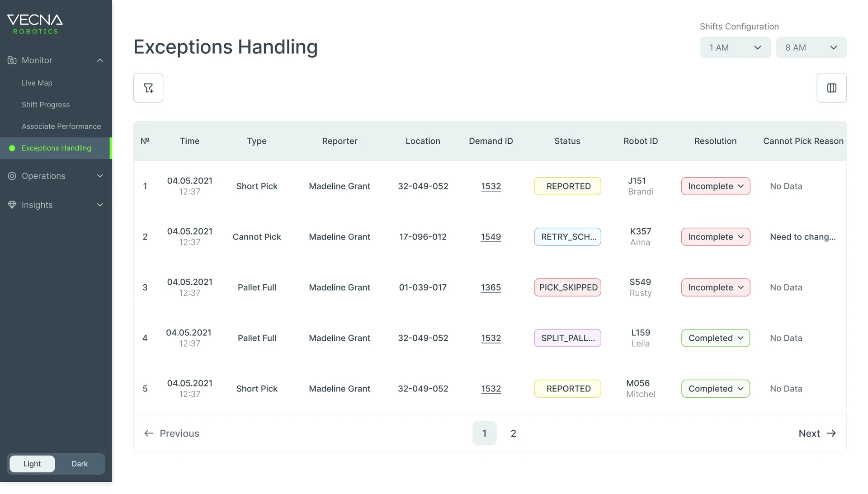Click location 01-039-017 cell
Viewport: 868px width, 494px height.
(423, 287)
